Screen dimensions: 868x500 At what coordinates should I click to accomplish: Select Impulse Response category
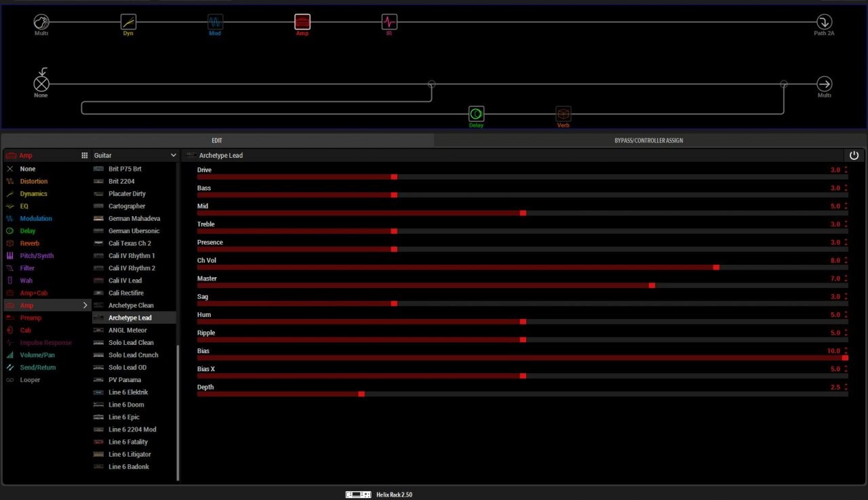47,343
